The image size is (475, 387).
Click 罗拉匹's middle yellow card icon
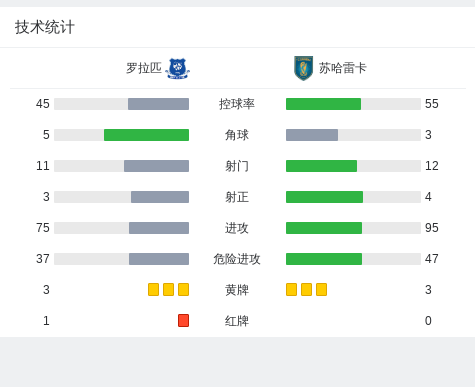(x=168, y=289)
